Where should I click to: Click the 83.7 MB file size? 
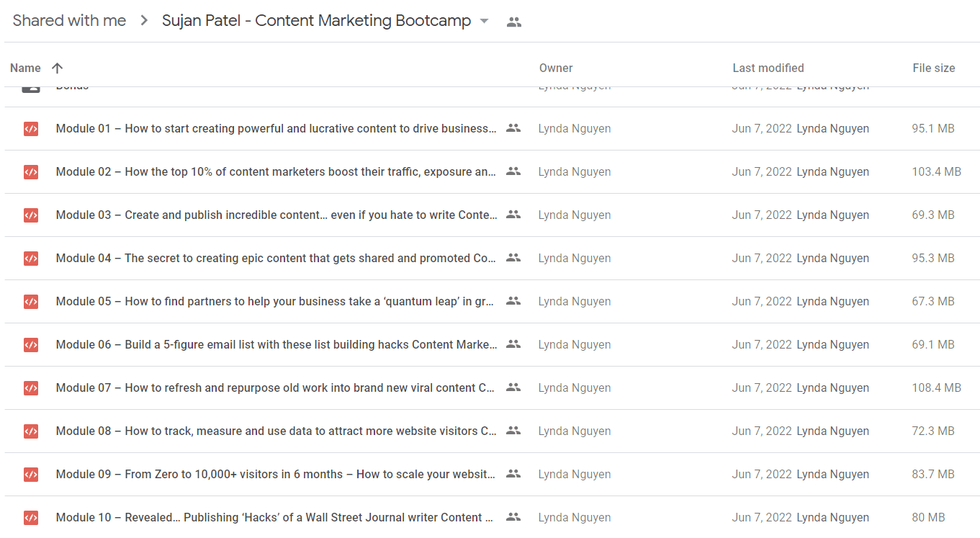click(933, 475)
